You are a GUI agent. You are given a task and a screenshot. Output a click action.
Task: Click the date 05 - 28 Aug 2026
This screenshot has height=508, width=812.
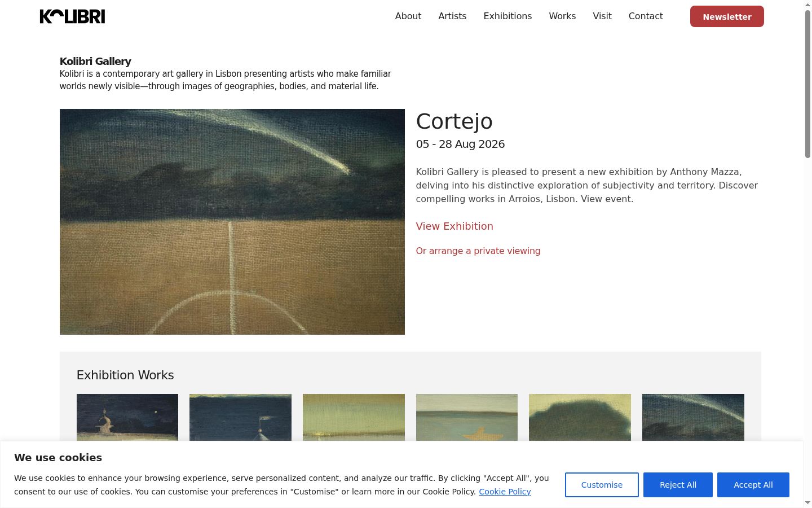point(460,144)
